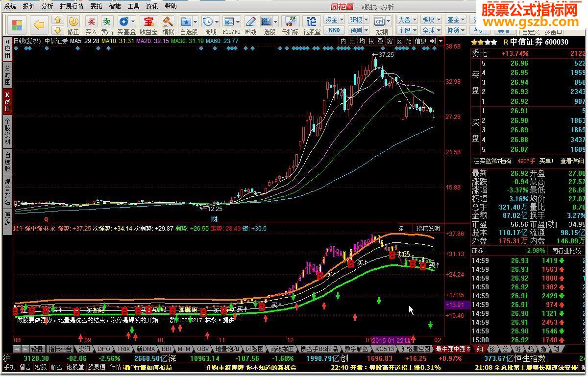588x377 pixels.
Task: Toggle the 均 moving average display
Action: pyautogui.click(x=362, y=41)
